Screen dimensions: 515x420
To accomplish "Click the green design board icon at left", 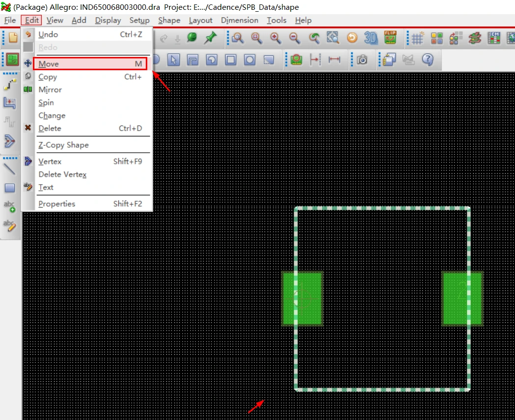I will click(x=12, y=60).
